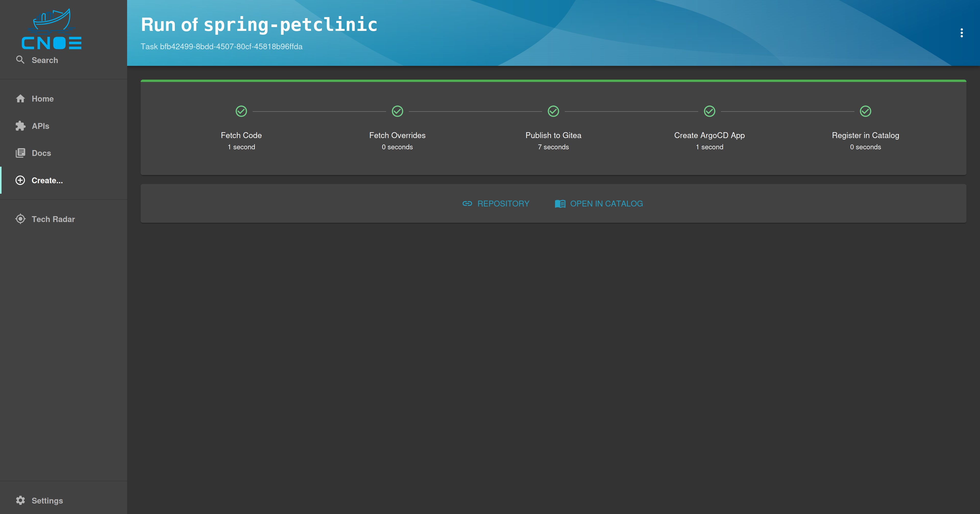
Task: Click the Open in Catalog book icon
Action: [x=560, y=204]
